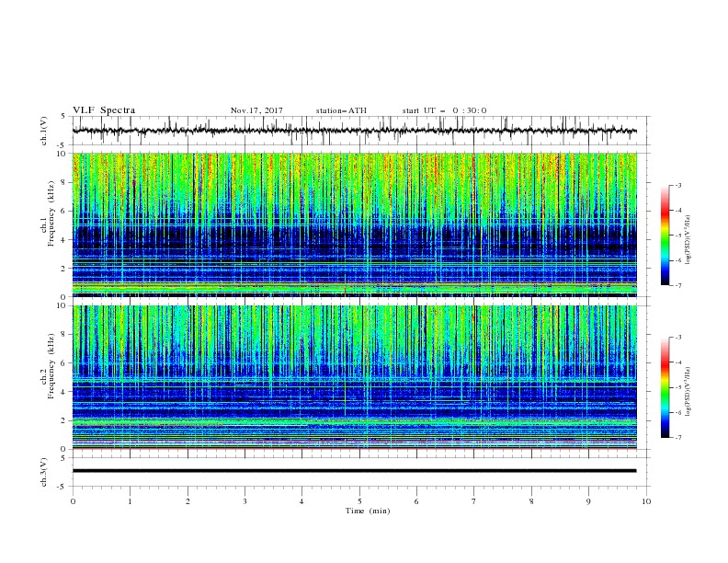This screenshot has width=728, height=563.
Task: Click time axis tick label "2"
Action: point(188,501)
